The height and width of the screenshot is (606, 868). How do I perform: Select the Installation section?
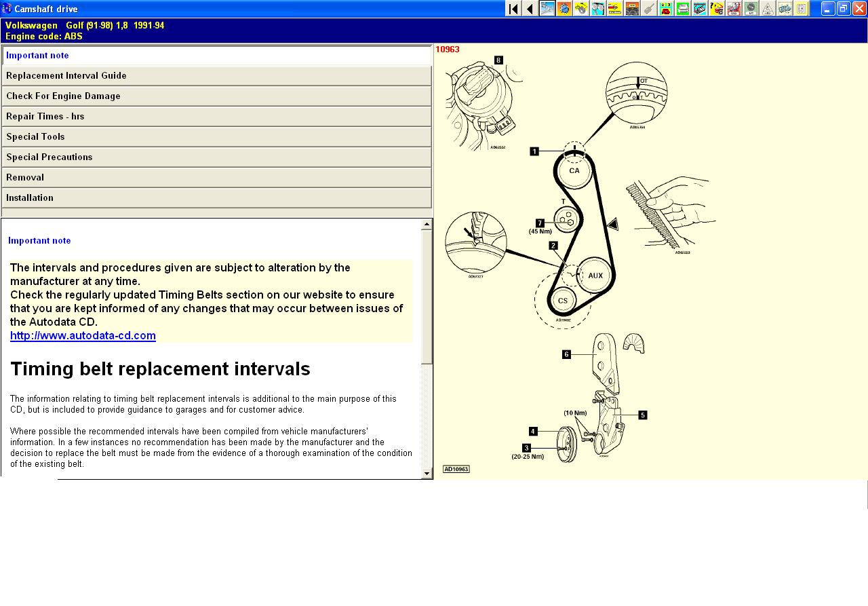[216, 198]
